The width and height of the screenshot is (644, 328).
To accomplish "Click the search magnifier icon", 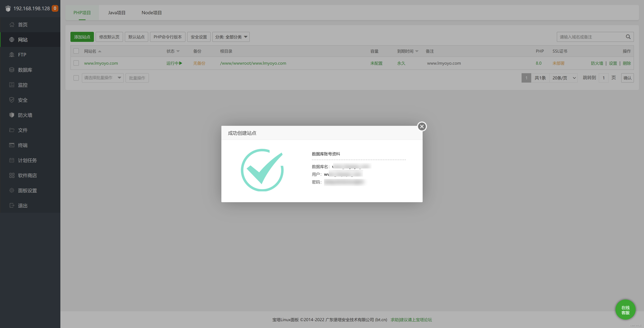I will 628,37.
